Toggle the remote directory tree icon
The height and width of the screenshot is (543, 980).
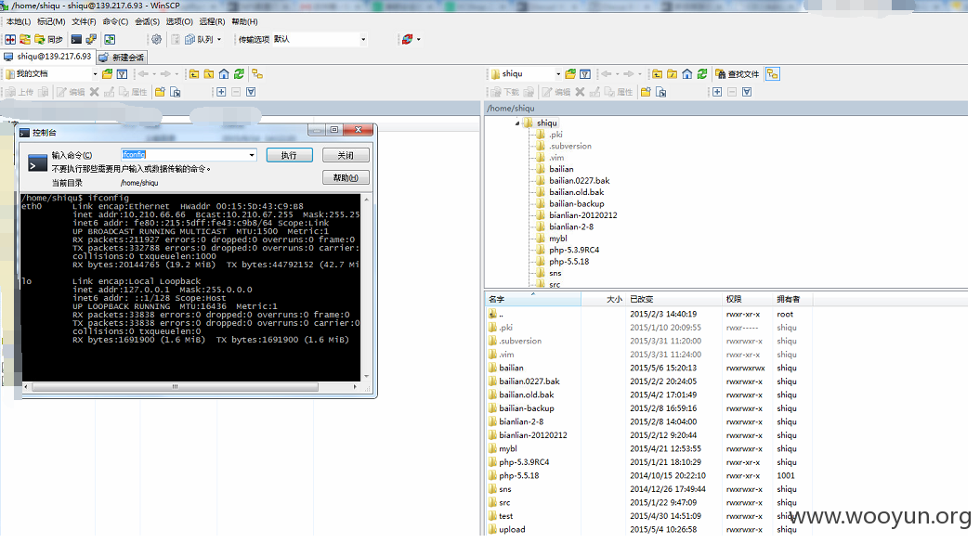coord(773,73)
